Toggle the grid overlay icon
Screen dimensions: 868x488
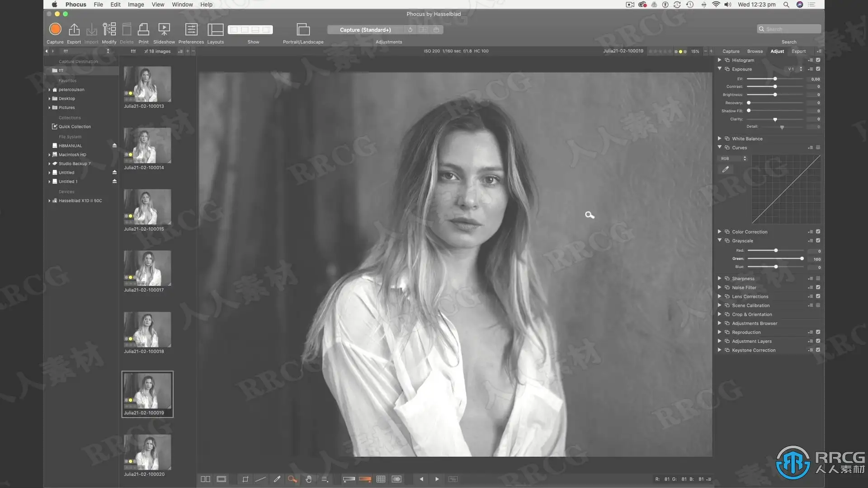[381, 479]
